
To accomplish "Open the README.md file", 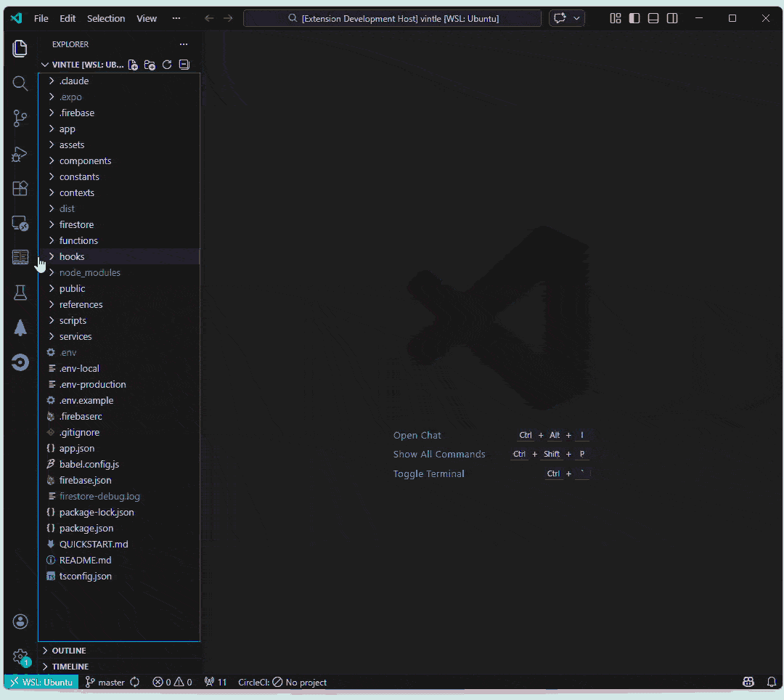I will [x=119, y=560].
